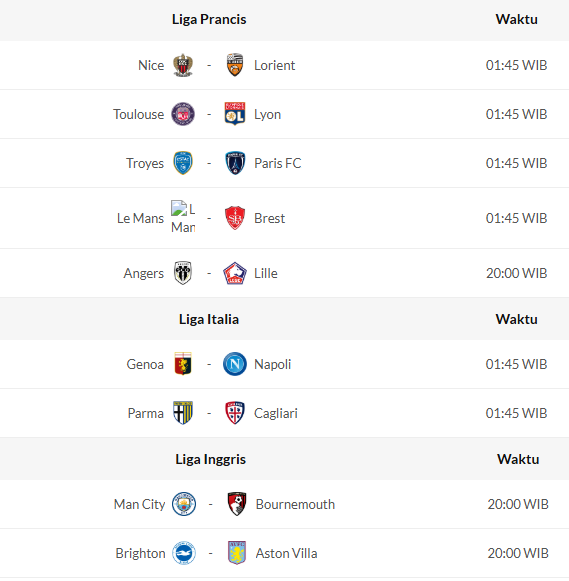Click Angers vs Lille 20:00 WIB time

tap(516, 273)
